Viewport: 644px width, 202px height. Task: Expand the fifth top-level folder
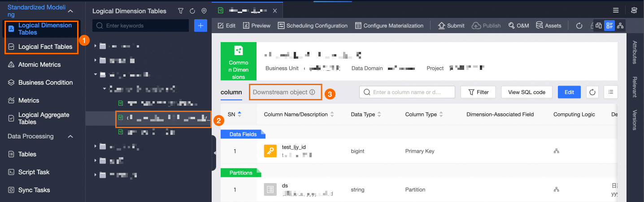95,160
